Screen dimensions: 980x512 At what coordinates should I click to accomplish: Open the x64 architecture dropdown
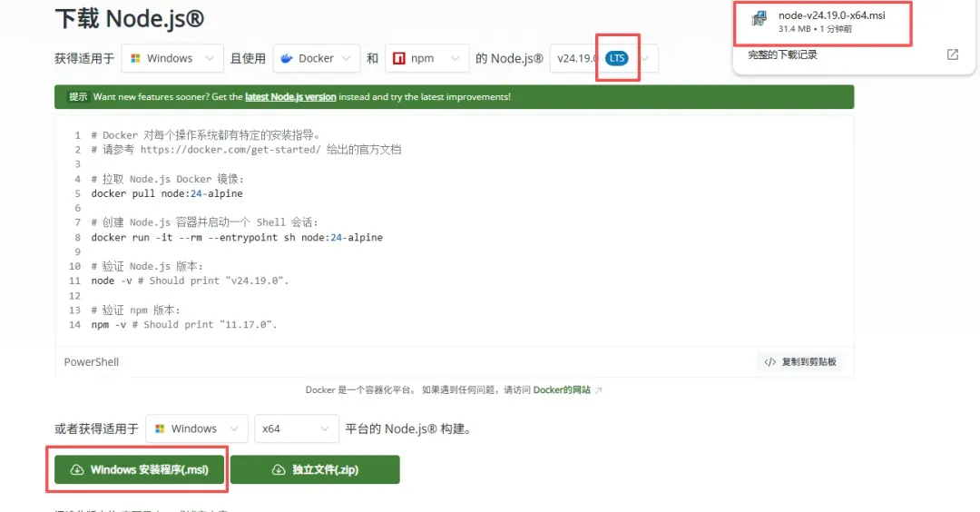296,428
